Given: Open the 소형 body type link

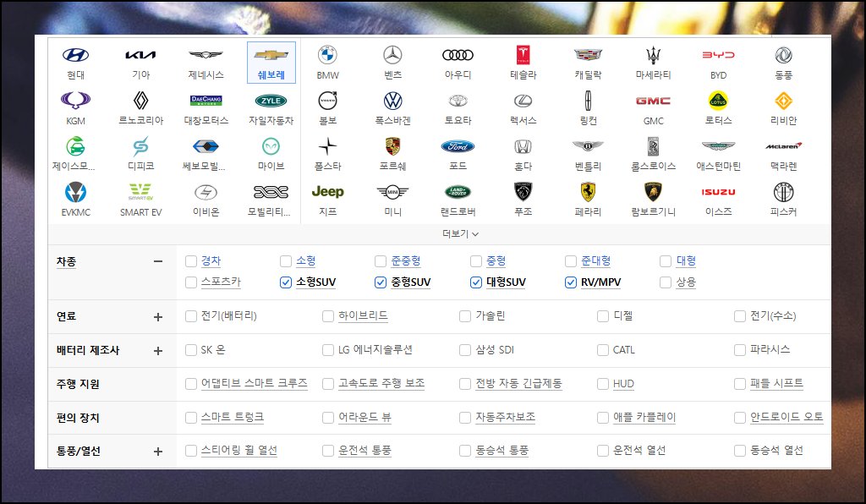Looking at the screenshot, I should pyautogui.click(x=306, y=260).
